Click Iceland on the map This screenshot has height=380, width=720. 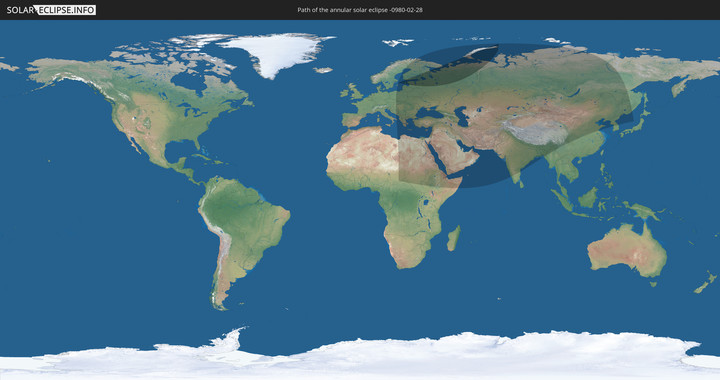(323, 70)
